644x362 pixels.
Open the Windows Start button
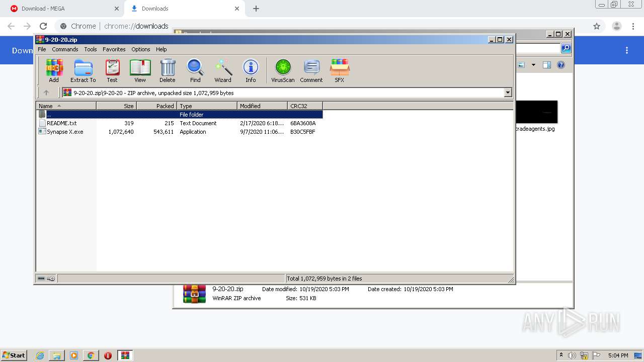click(x=14, y=355)
